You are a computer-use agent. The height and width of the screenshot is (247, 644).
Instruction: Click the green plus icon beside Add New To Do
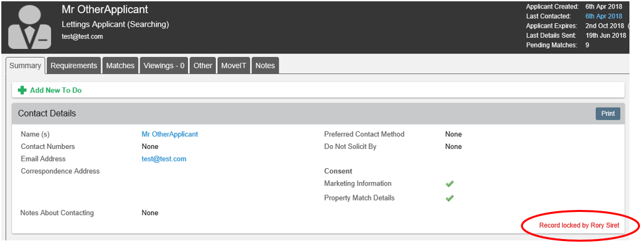[23, 91]
